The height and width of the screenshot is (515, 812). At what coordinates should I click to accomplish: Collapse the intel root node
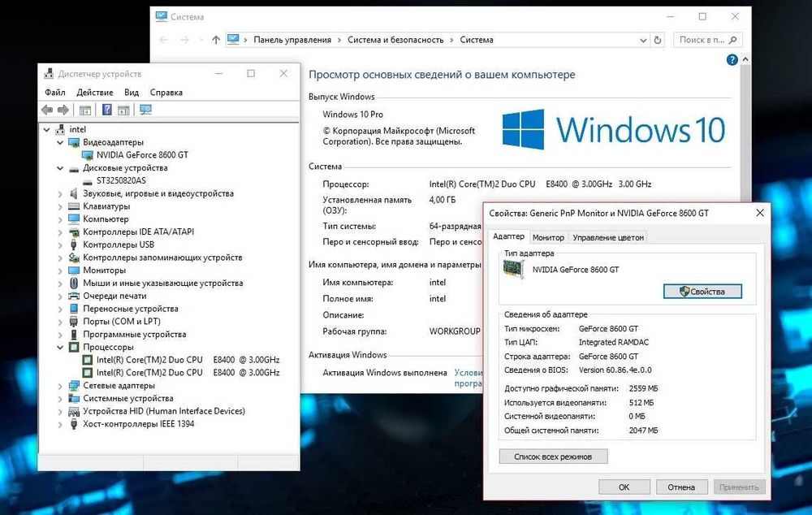46,129
